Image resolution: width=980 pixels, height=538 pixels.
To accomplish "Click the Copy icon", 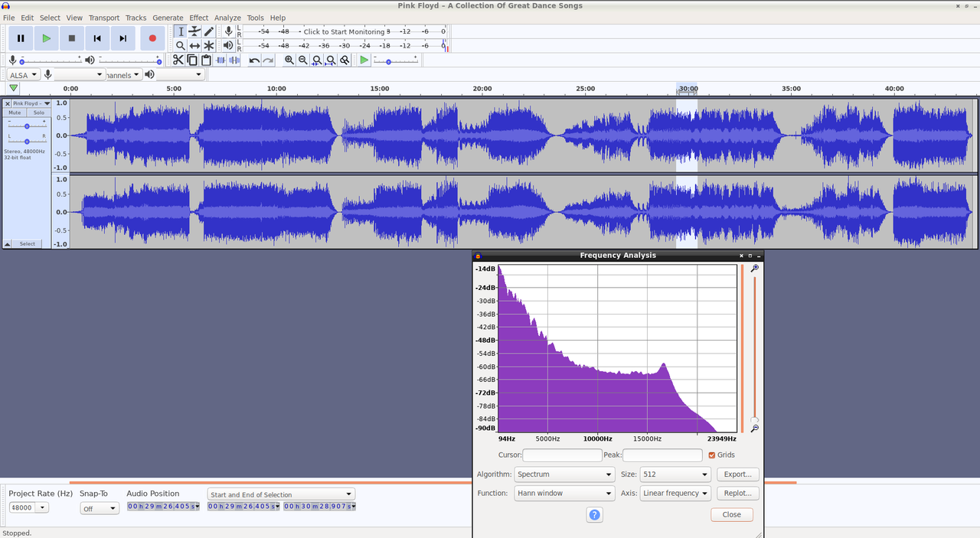I will (x=191, y=60).
